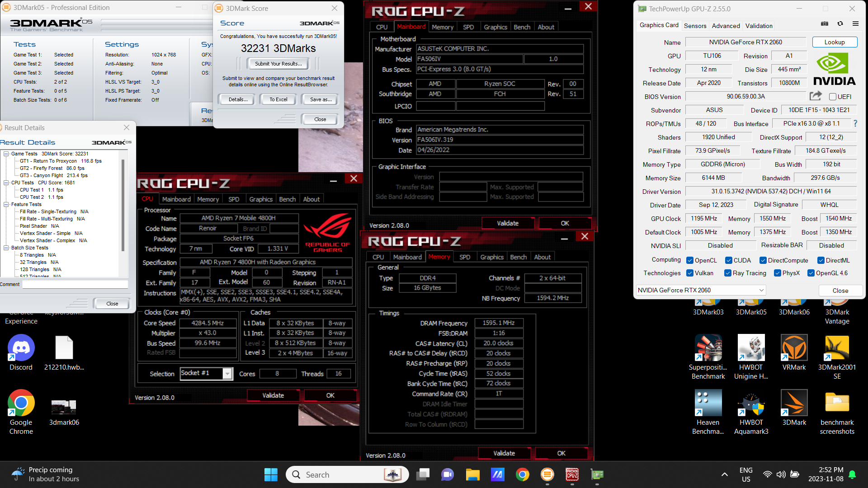This screenshot has width=868, height=488.
Task: Click the Details... button in 3DMark Score
Action: point(237,99)
